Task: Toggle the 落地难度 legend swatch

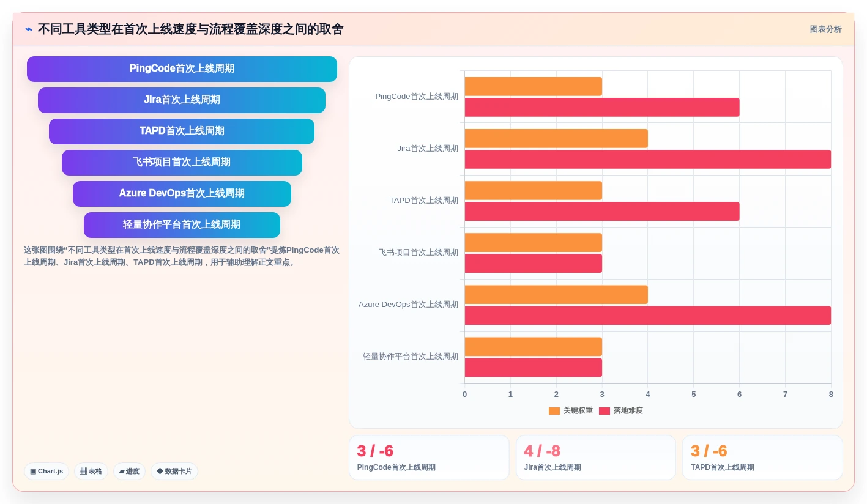Action: click(x=605, y=410)
